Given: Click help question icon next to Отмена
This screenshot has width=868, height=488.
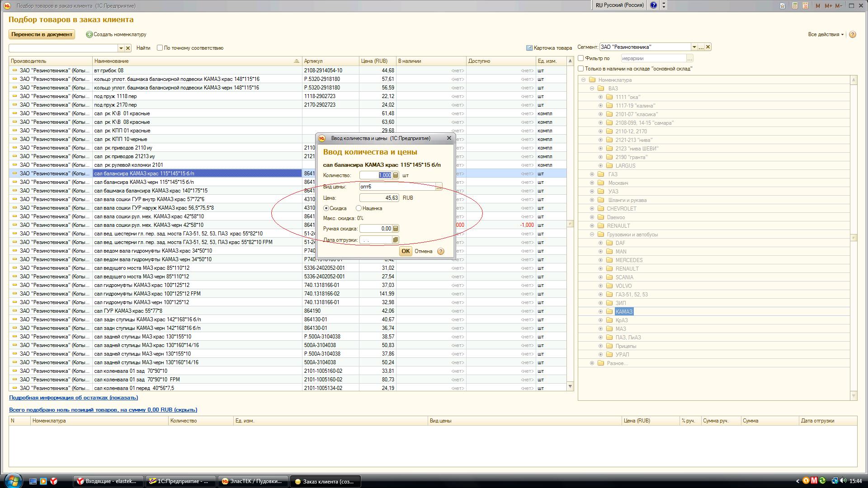Looking at the screenshot, I should 441,252.
